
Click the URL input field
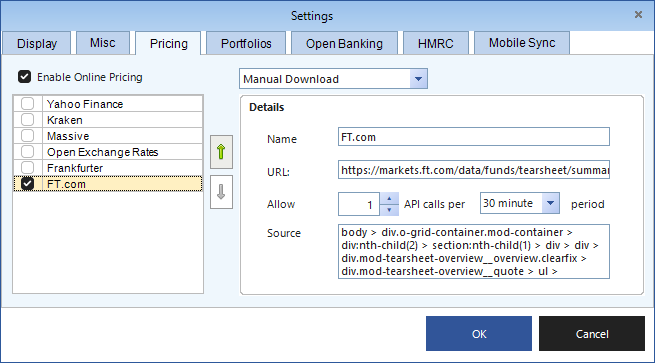click(474, 170)
